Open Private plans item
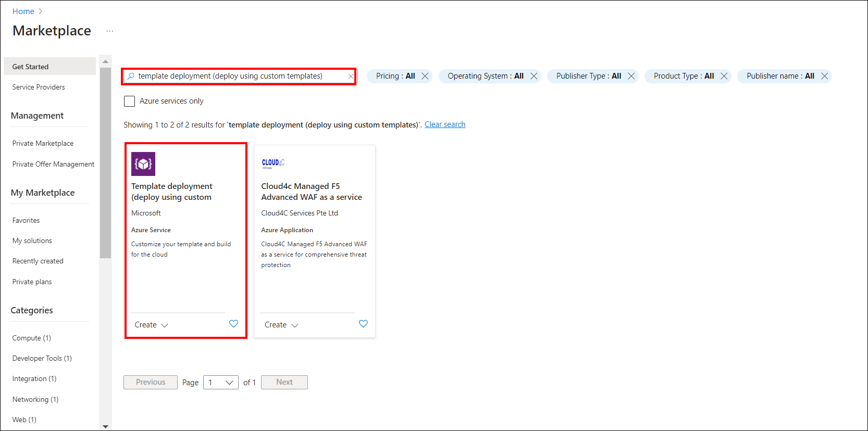 coord(32,282)
